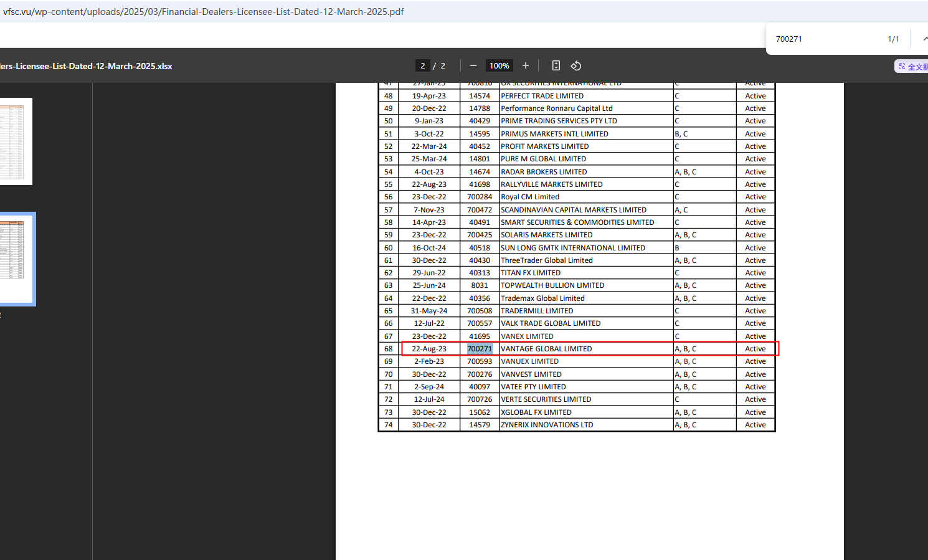Click the fit to page icon
This screenshot has height=560, width=928.
click(556, 65)
